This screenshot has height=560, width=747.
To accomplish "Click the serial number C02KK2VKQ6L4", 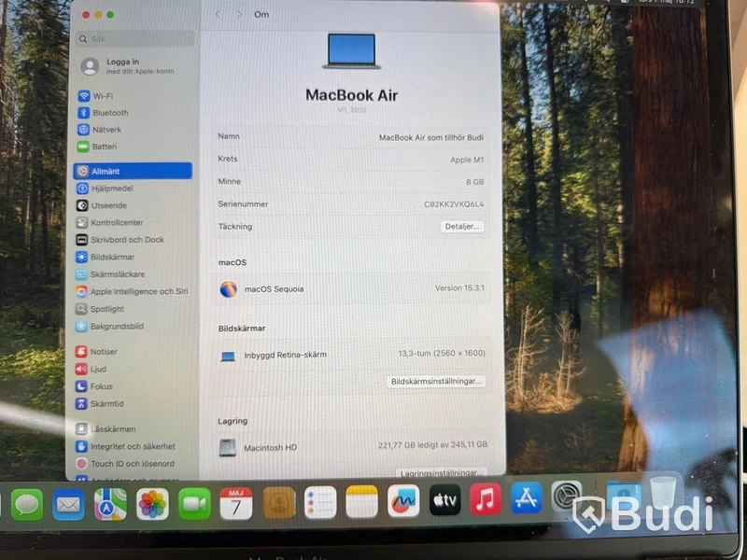I will (x=454, y=204).
